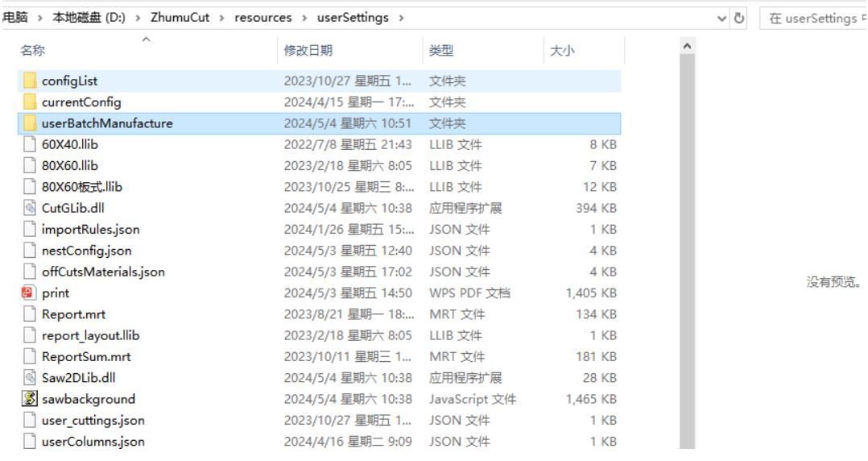
Task: Select the ReportSum.mrt file name
Action: pyautogui.click(x=86, y=357)
